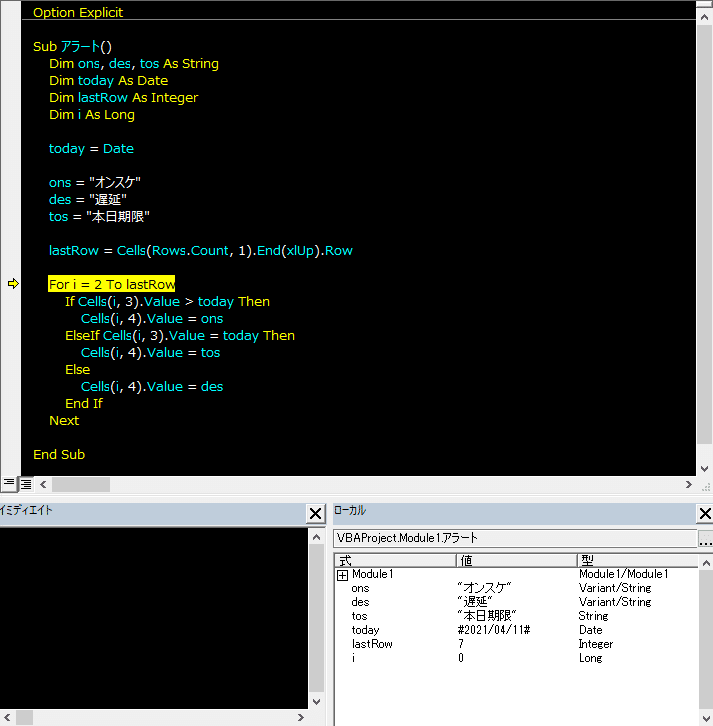This screenshot has width=713, height=726.
Task: Click the 式 column header
Action: click(x=395, y=561)
